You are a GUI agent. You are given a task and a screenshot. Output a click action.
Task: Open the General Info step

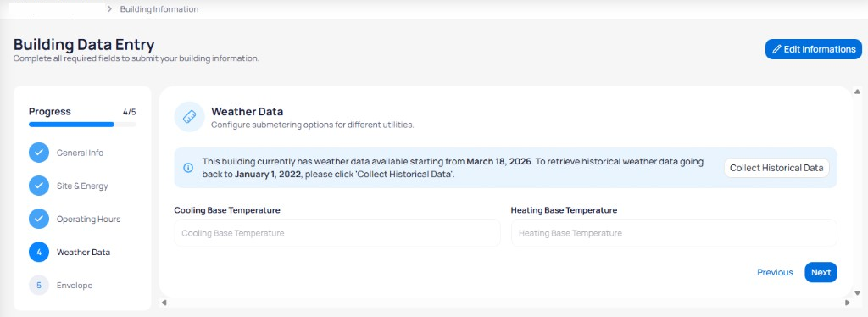pyautogui.click(x=80, y=153)
